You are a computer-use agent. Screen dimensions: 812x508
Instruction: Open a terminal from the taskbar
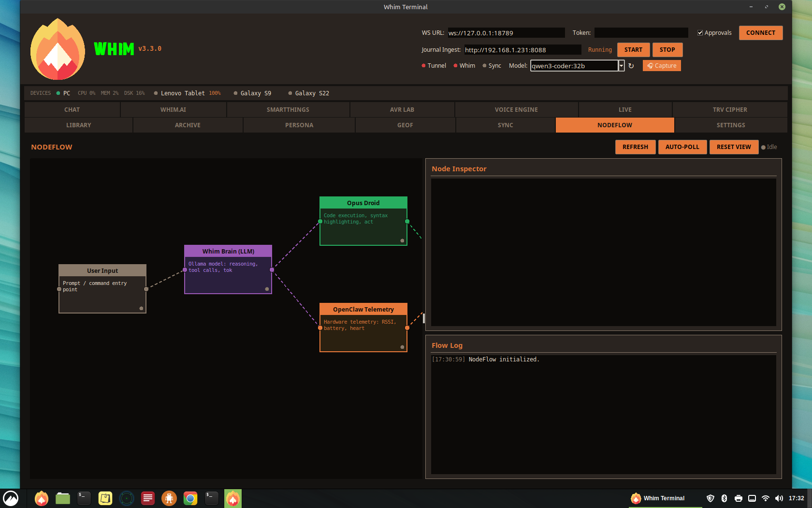(84, 498)
